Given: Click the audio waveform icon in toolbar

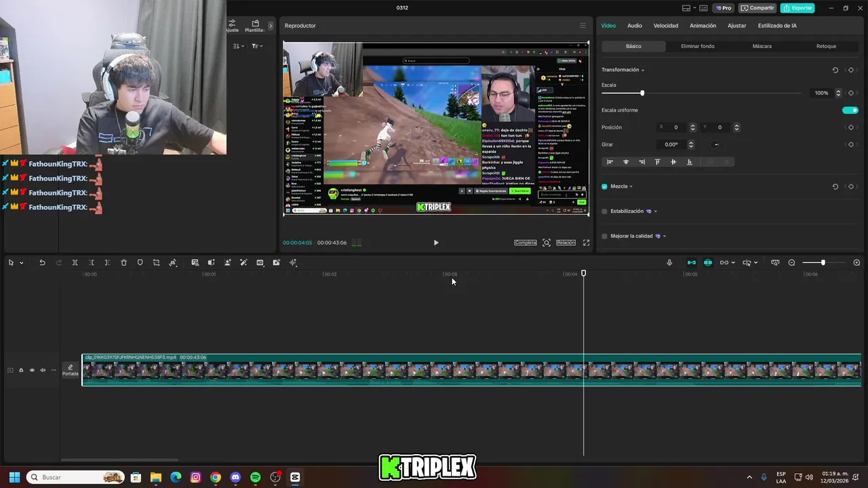Looking at the screenshot, I should pyautogui.click(x=293, y=262).
